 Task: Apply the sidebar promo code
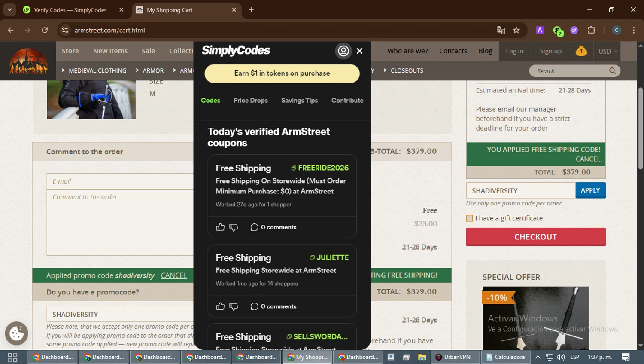pos(590,190)
